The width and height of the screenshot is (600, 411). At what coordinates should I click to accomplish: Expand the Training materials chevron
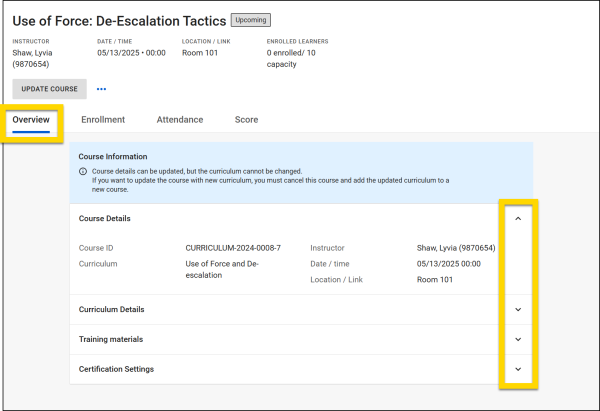pyautogui.click(x=517, y=339)
